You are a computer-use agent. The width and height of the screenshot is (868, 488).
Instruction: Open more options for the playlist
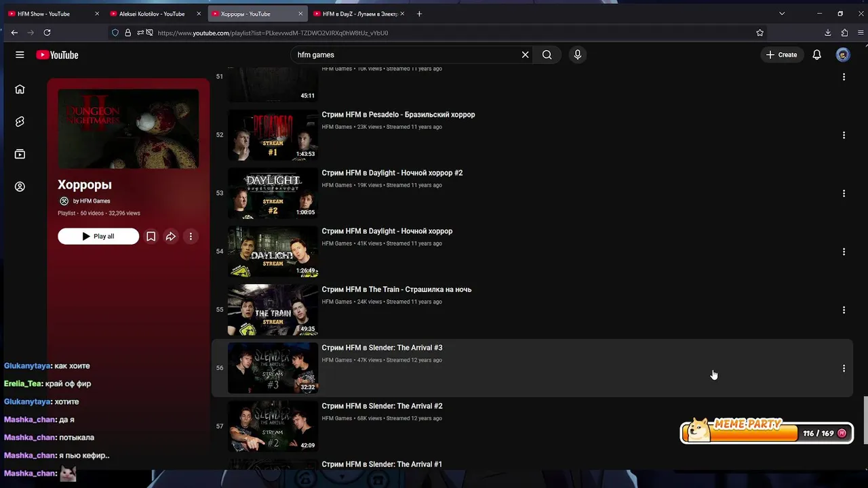click(x=191, y=236)
